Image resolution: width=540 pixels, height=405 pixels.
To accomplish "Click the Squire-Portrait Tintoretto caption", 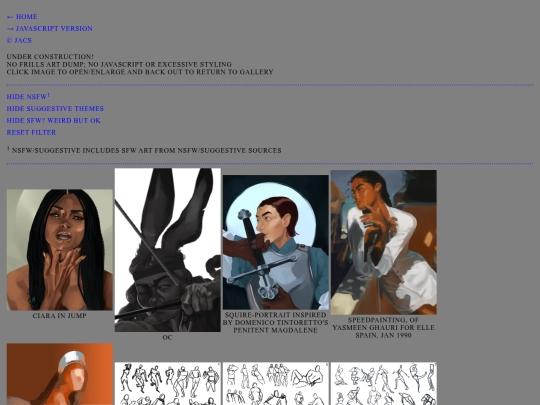I will click(x=276, y=322).
